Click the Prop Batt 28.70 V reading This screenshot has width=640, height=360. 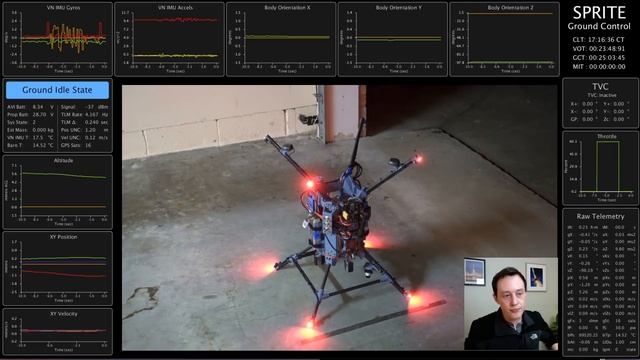pos(31,115)
